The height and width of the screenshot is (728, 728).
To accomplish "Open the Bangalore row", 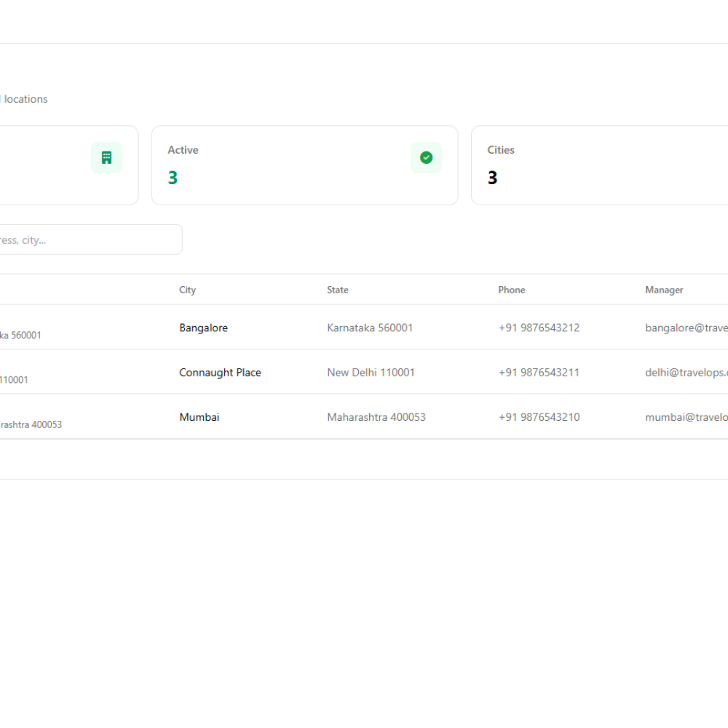I will click(x=364, y=328).
